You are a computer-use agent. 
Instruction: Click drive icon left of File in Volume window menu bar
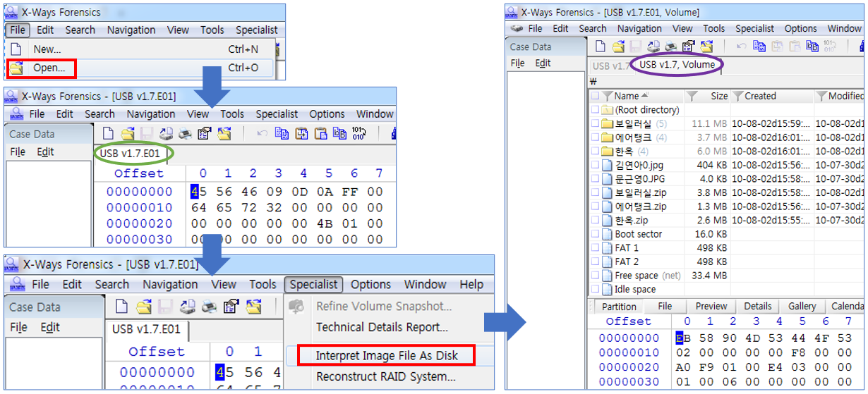pos(517,29)
